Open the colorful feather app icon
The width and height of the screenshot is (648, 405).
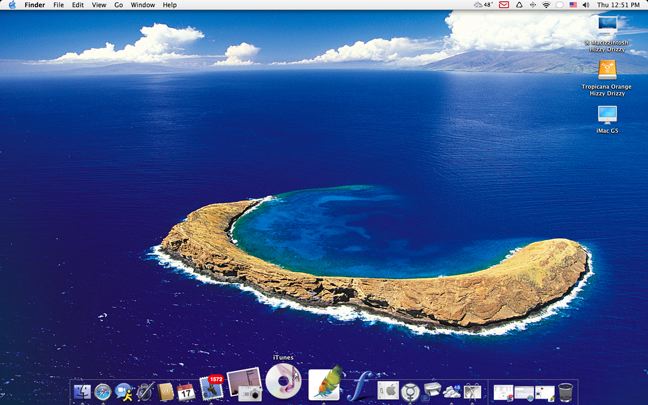(326, 384)
